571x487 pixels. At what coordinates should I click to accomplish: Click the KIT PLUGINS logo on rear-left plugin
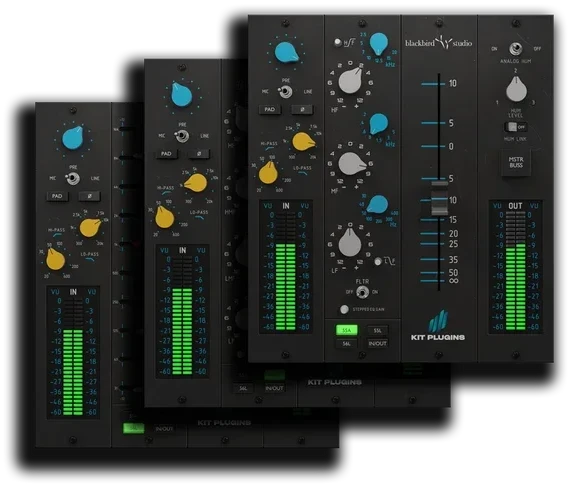[x=224, y=423]
